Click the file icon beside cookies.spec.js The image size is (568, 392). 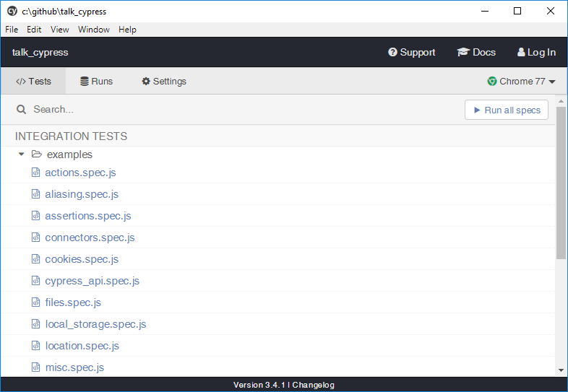pyautogui.click(x=35, y=259)
